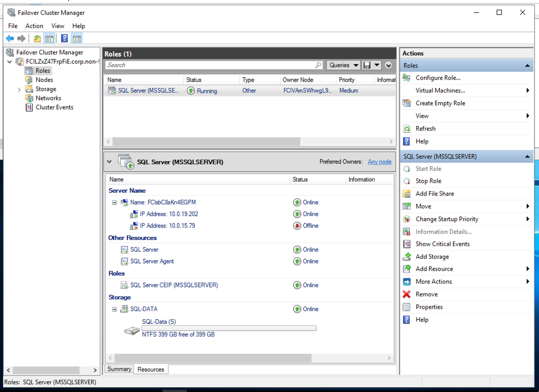
Task: Toggle the Show/Hide Action Pane toolbar icon
Action: 77,39
